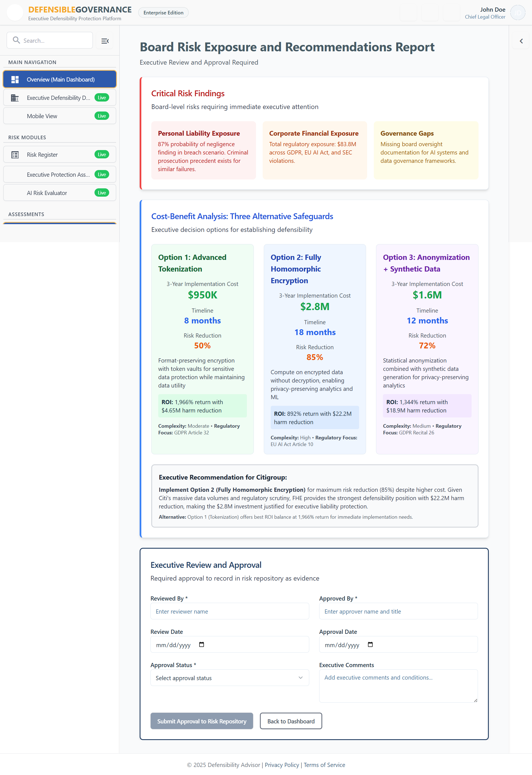This screenshot has height=775, width=532.
Task: Expand the Executive Protection Assessment module
Action: click(x=59, y=174)
